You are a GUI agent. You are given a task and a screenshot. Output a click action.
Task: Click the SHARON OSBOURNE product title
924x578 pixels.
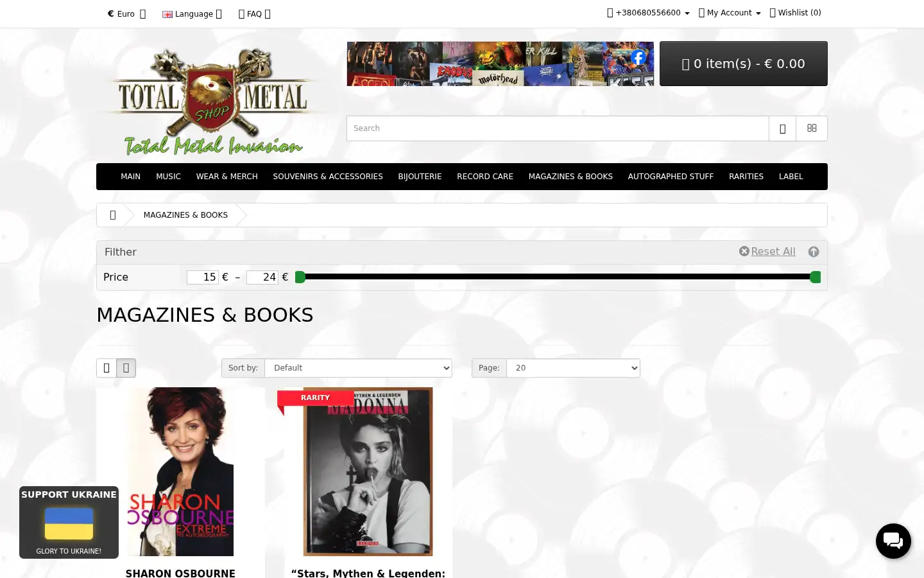pyautogui.click(x=180, y=573)
